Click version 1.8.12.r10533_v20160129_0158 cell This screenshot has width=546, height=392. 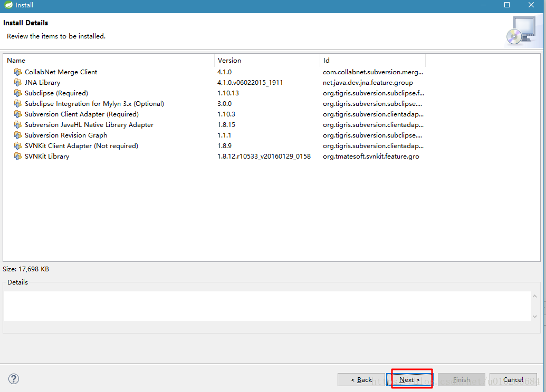click(264, 156)
